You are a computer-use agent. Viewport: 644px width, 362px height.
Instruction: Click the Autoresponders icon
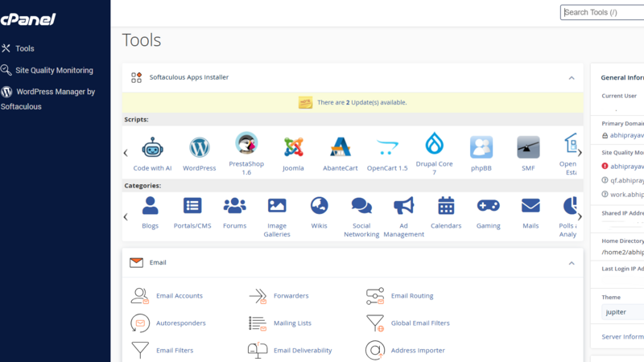[x=139, y=323]
